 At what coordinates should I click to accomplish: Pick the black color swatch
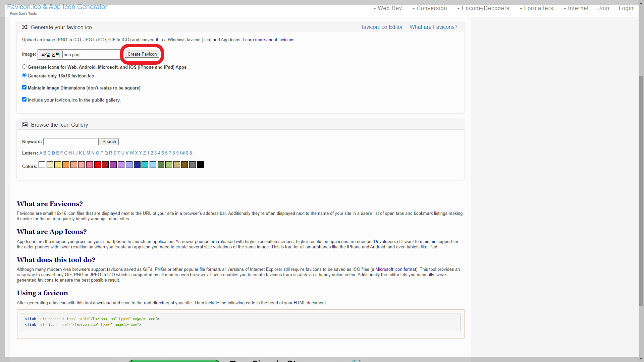coord(201,165)
